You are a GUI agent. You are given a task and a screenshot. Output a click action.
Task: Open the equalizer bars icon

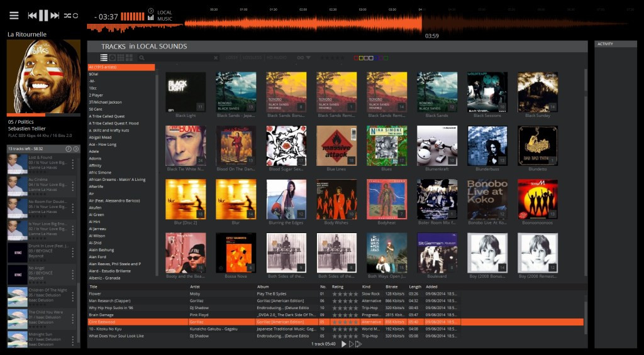click(x=151, y=18)
